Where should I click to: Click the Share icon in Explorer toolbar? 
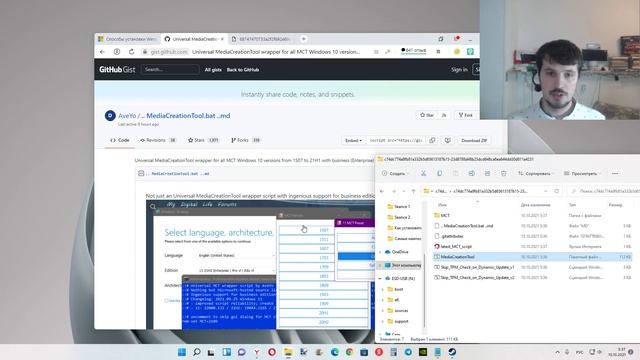click(487, 173)
